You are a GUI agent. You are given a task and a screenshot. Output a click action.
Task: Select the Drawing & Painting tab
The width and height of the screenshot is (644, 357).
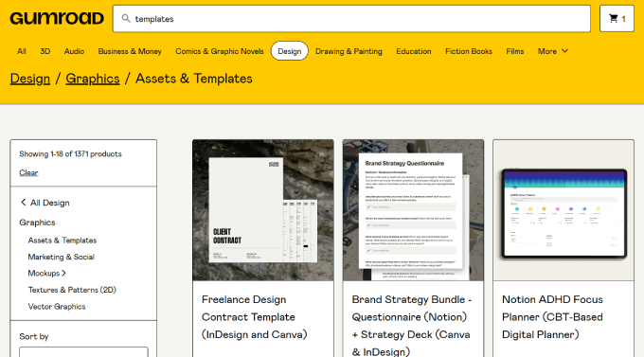tap(349, 51)
